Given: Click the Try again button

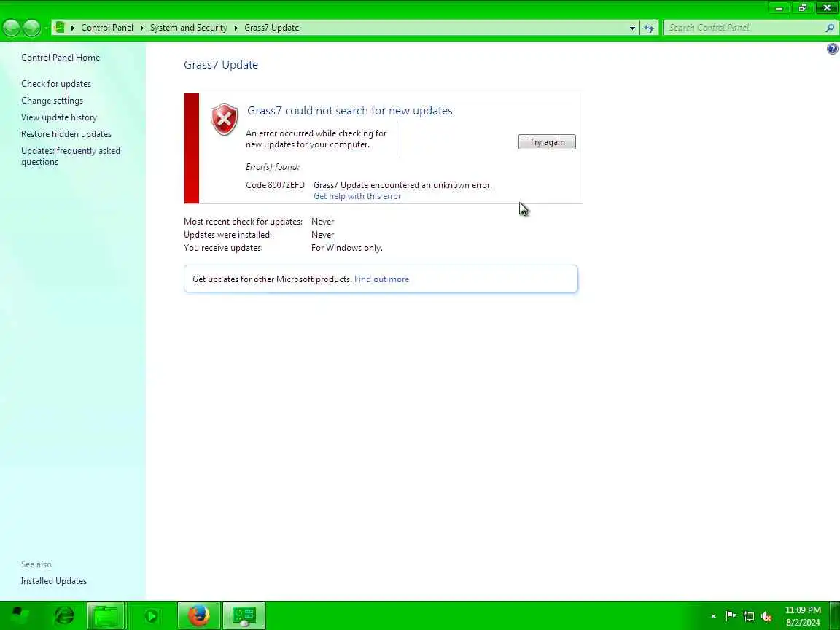Looking at the screenshot, I should click(x=547, y=142).
